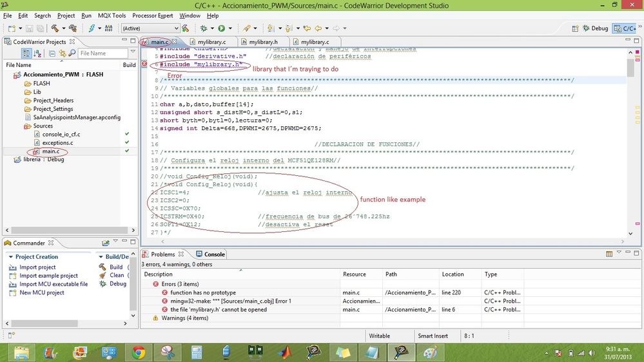Click the broom icon beside Clean in Commander
644x362 pixels.
[102, 276]
